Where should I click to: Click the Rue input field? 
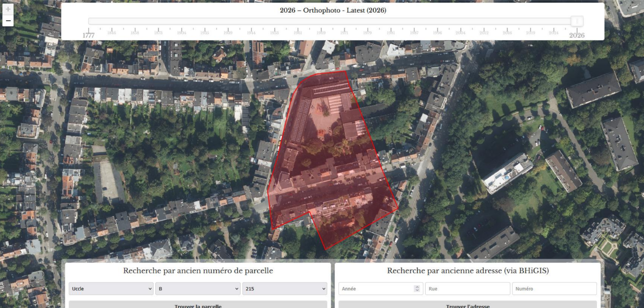tap(468, 289)
